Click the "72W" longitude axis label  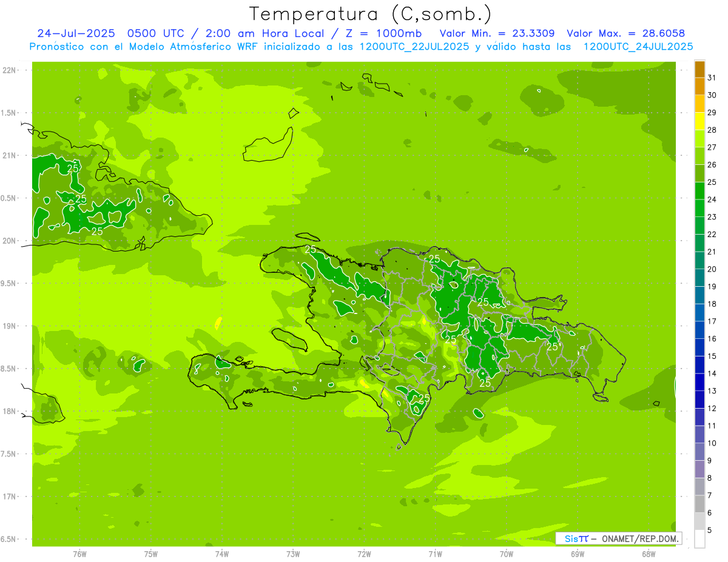pos(364,554)
